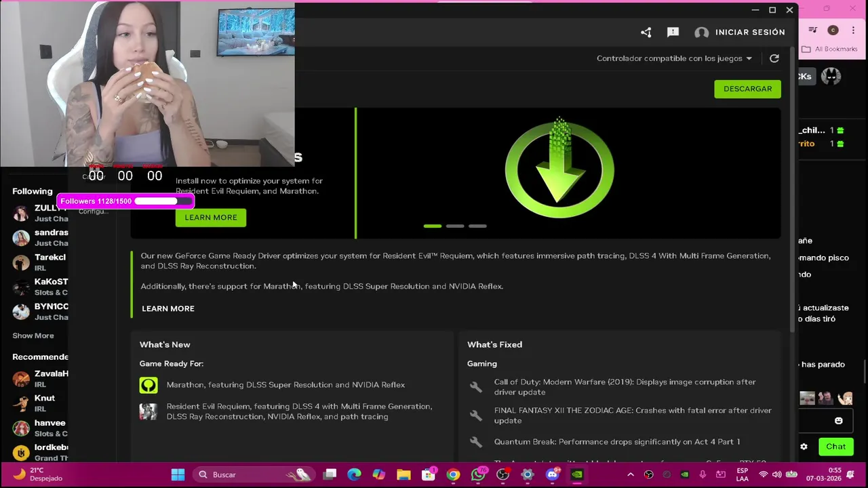Image resolution: width=868 pixels, height=488 pixels.
Task: Click the weather widget showing 21°C Despejado
Action: tap(38, 474)
